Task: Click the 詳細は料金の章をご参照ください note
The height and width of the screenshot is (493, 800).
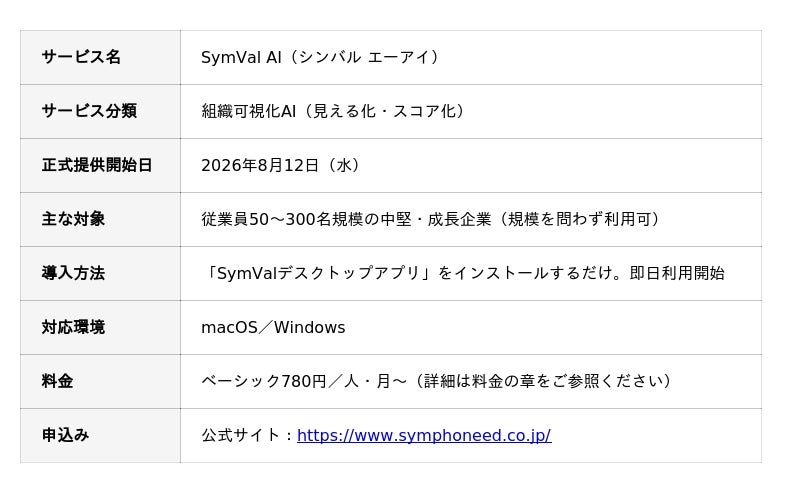Action: (543, 381)
